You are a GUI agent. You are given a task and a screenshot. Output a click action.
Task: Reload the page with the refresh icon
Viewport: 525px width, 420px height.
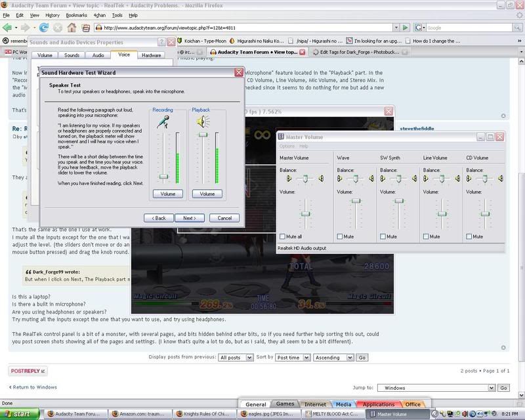click(43, 28)
